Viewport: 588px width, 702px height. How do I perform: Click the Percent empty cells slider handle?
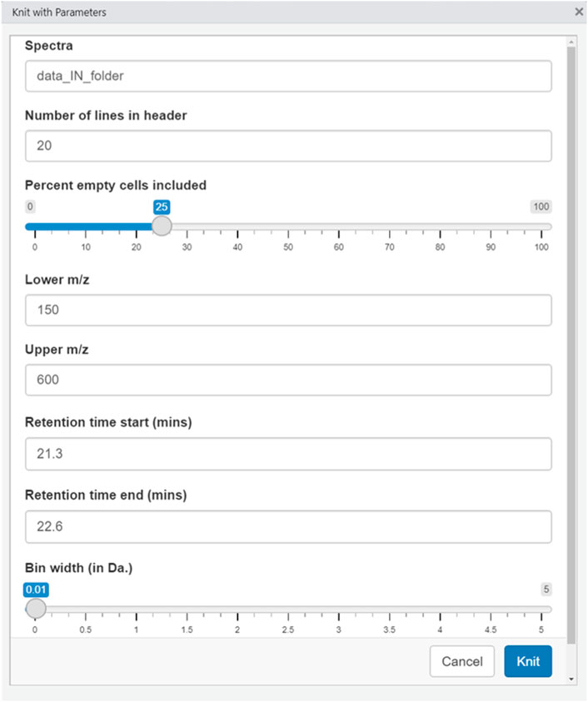(x=162, y=227)
